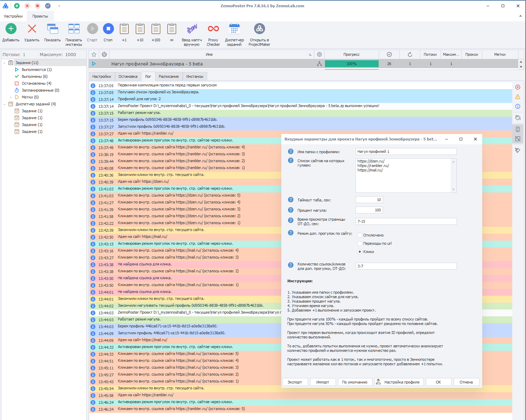Click the checkmark-circle column header

[389, 54]
